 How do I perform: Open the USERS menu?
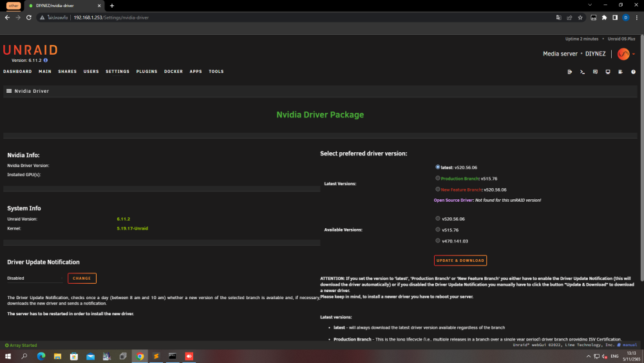click(x=91, y=72)
